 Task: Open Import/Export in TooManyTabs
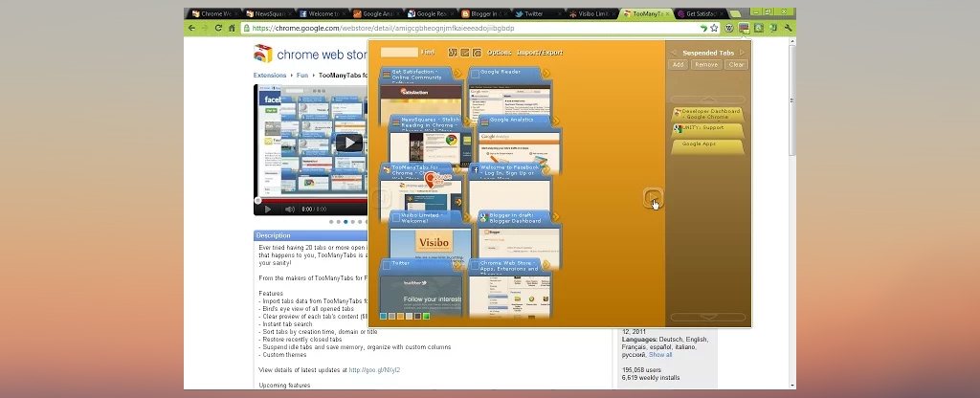(x=540, y=53)
